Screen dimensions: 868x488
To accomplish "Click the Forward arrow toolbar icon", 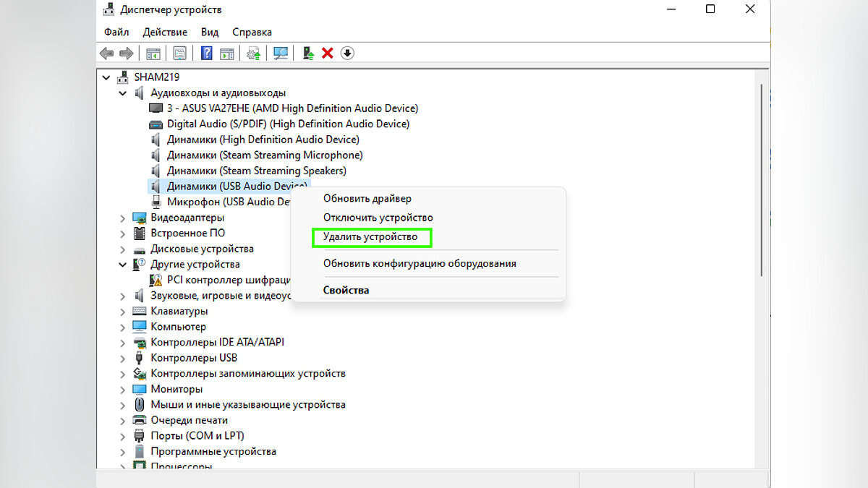I will (x=126, y=53).
